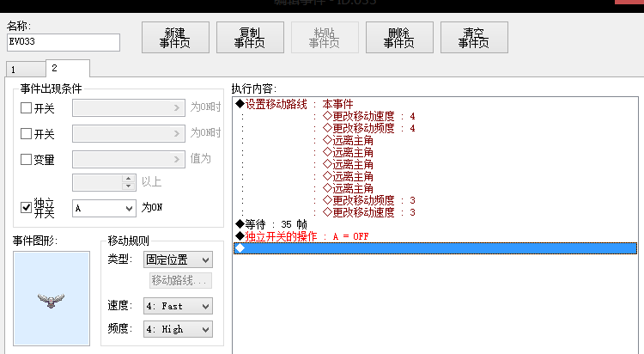Viewport: 644px width, 354px height.
Task: Click the 复制事件页 button
Action: (x=250, y=38)
